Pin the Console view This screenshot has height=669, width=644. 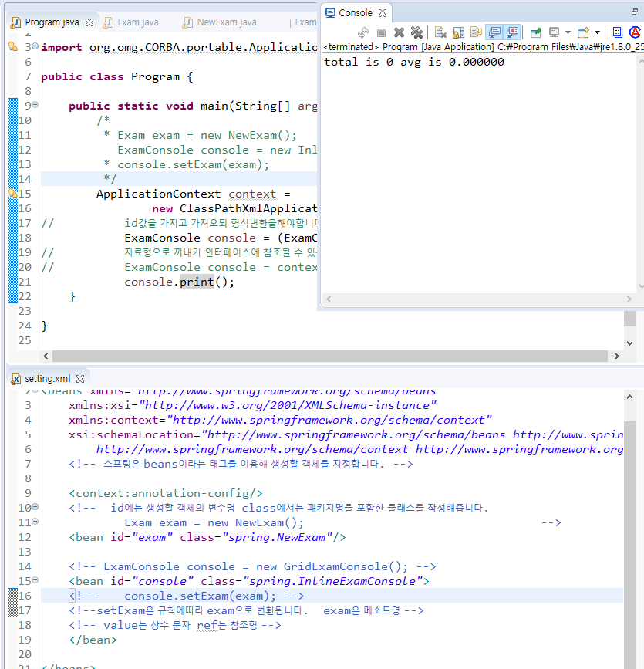pyautogui.click(x=536, y=32)
